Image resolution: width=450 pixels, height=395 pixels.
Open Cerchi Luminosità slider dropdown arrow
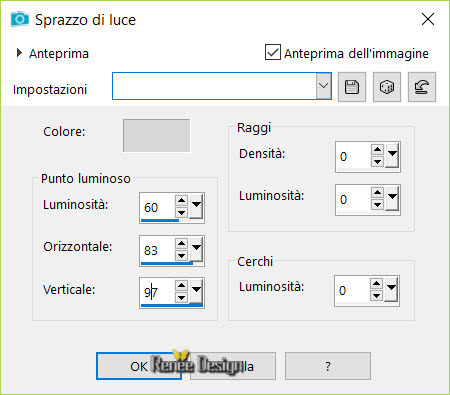click(391, 289)
